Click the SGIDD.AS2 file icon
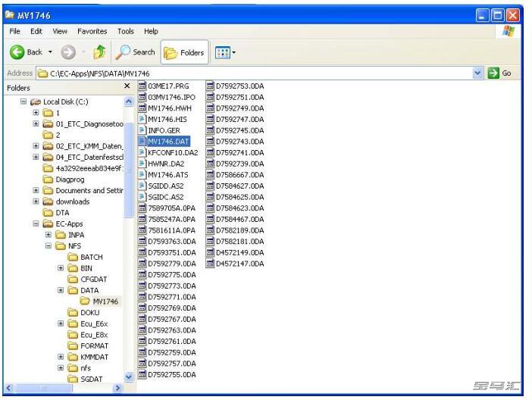 pyautogui.click(x=142, y=186)
